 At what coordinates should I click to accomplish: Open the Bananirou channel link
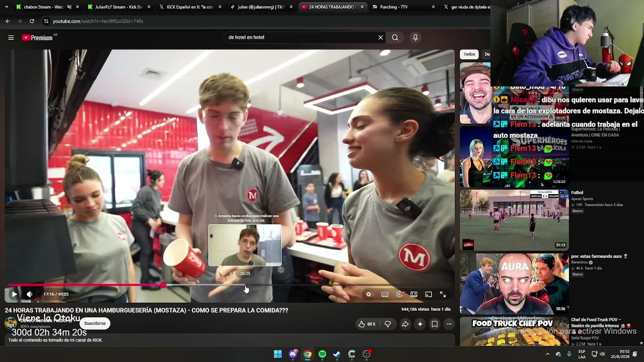coord(580,262)
